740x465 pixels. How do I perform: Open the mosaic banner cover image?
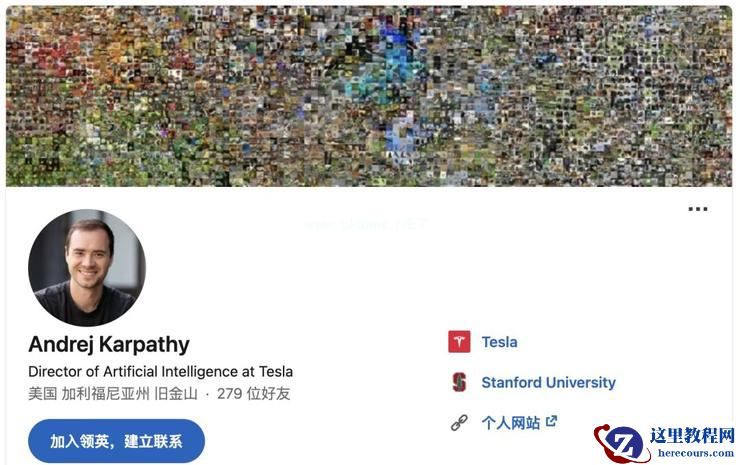(x=369, y=96)
